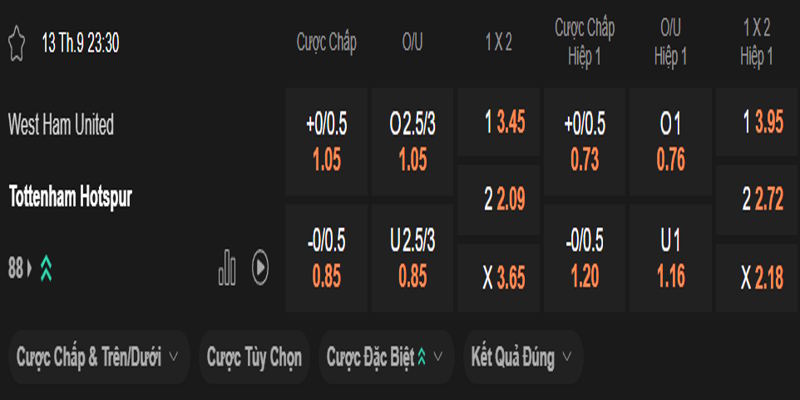This screenshot has width=800, height=400.
Task: Open Kết Quả Đúng dropdown
Action: [523, 357]
